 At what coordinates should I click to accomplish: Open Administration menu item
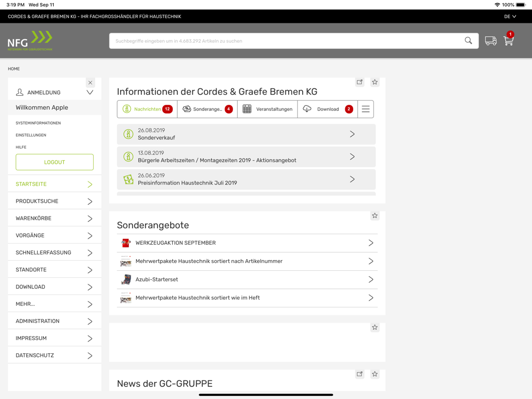pos(54,321)
